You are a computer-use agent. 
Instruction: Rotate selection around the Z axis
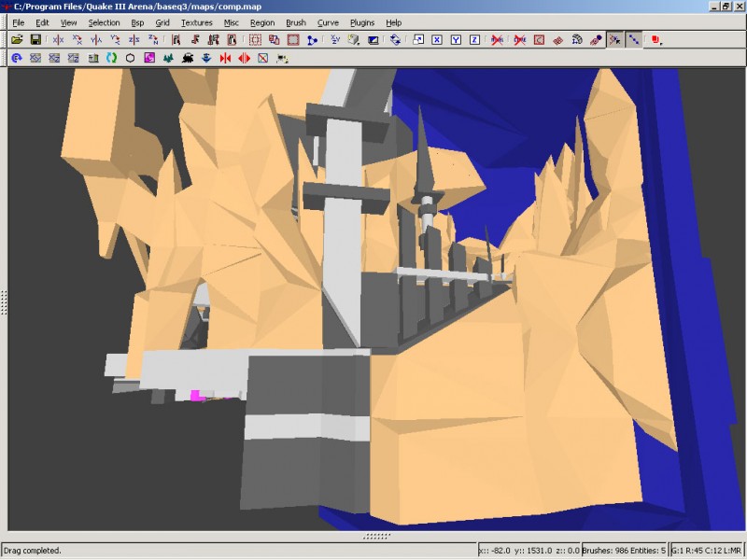pos(153,40)
